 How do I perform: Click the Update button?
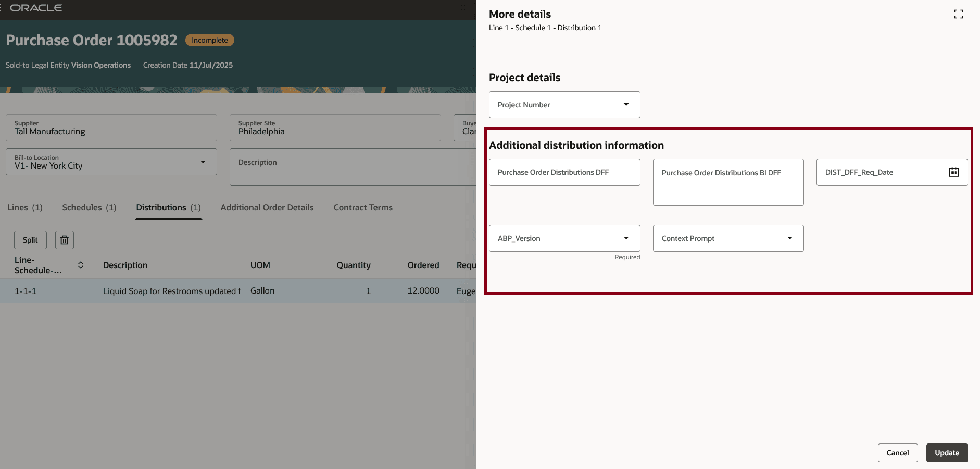click(947, 453)
